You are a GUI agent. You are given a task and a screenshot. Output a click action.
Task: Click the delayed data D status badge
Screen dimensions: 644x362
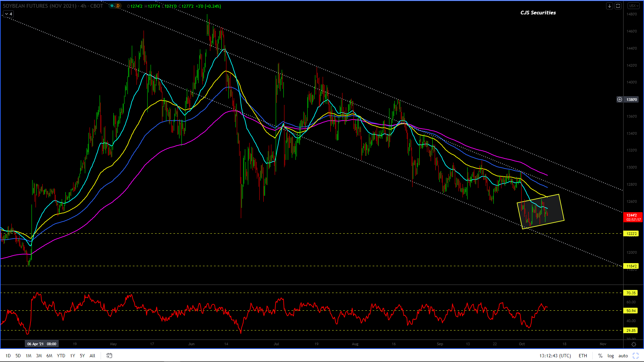point(118,6)
